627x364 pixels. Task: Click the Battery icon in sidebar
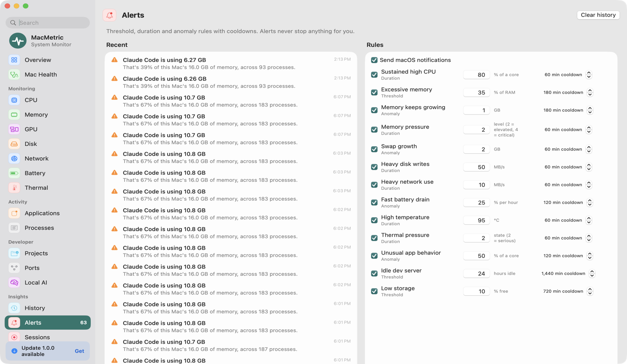[14, 173]
